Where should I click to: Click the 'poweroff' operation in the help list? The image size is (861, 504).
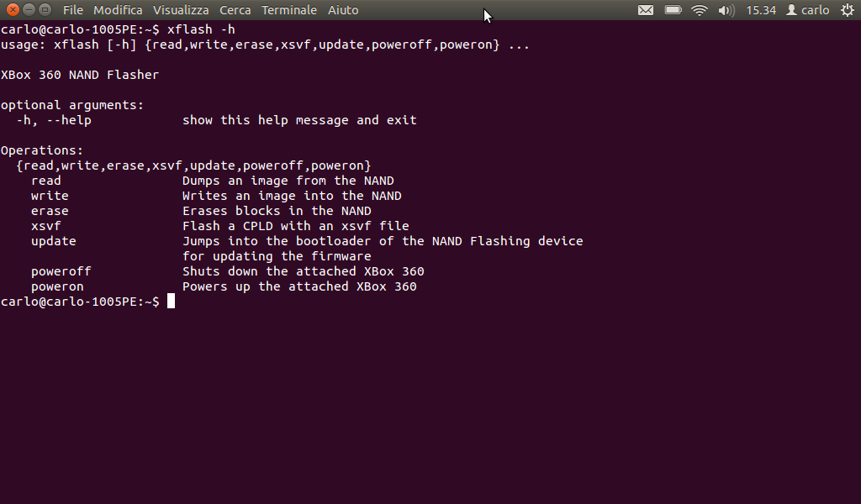(x=61, y=271)
